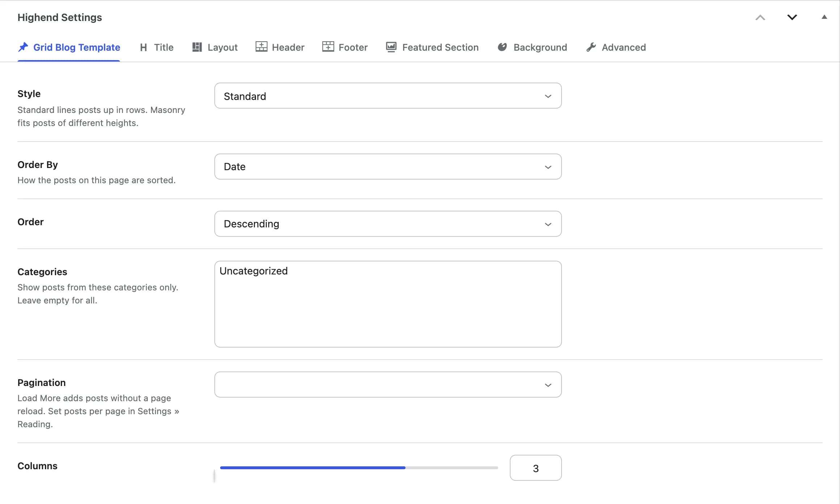This screenshot has height=504, width=840.
Task: Click the Highend Settings panel title
Action: [60, 17]
